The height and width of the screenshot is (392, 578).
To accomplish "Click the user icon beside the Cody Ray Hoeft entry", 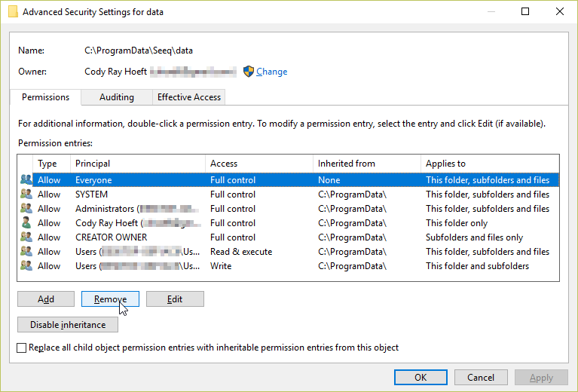I will [x=26, y=223].
